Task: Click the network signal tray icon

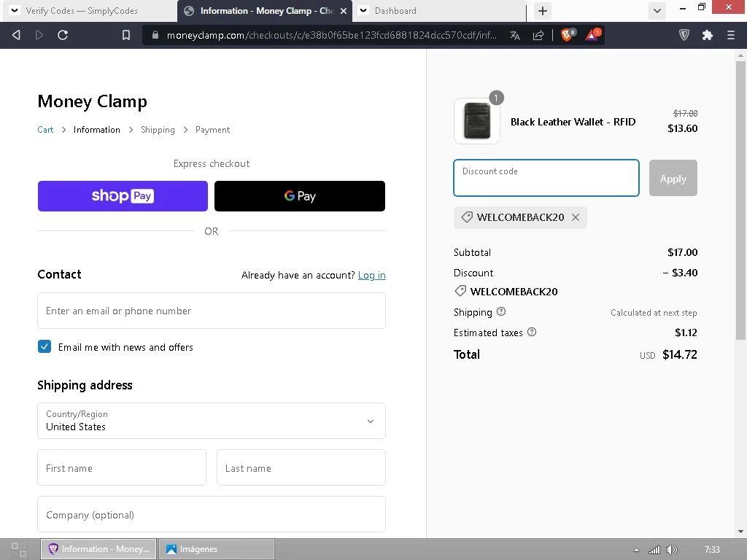Action: coord(654,550)
